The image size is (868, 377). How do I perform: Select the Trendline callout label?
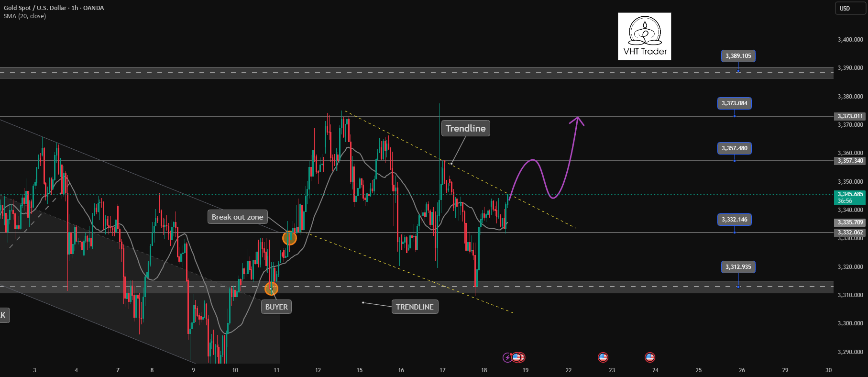(x=465, y=128)
